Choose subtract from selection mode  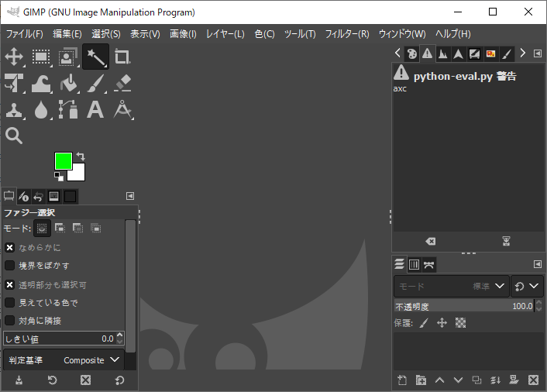click(77, 229)
